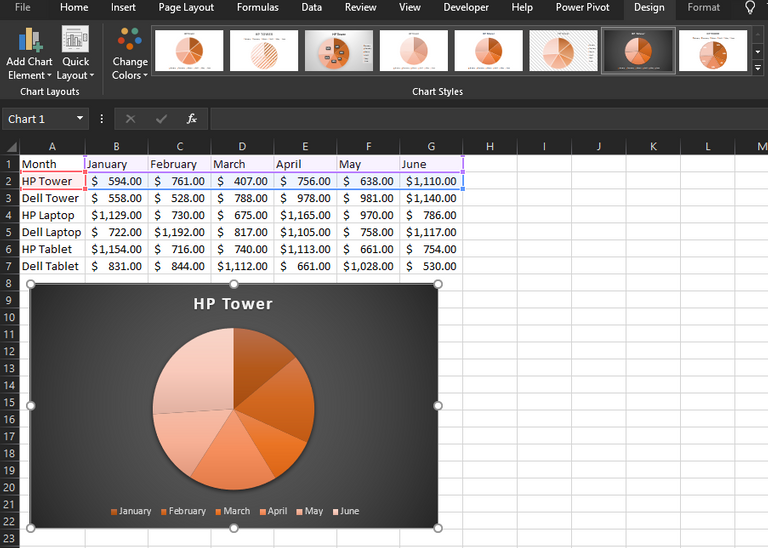Expand the Chart Styles gallery More arrow
Viewport: 768px width, 548px height.
click(758, 68)
